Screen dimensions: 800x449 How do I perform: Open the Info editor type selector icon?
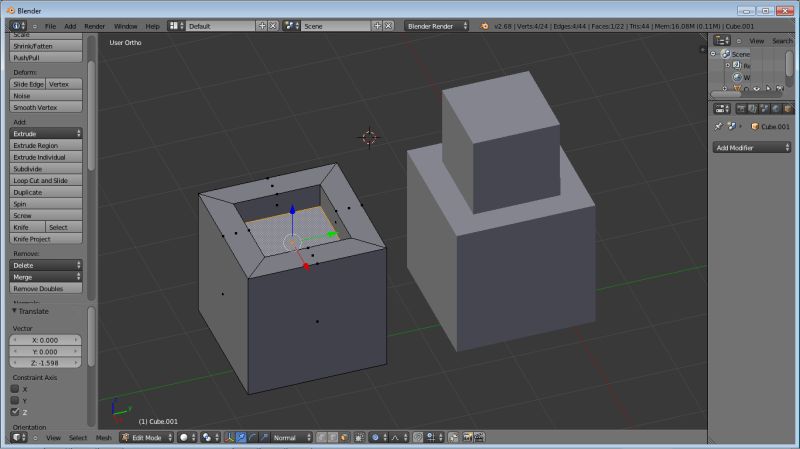pyautogui.click(x=16, y=26)
